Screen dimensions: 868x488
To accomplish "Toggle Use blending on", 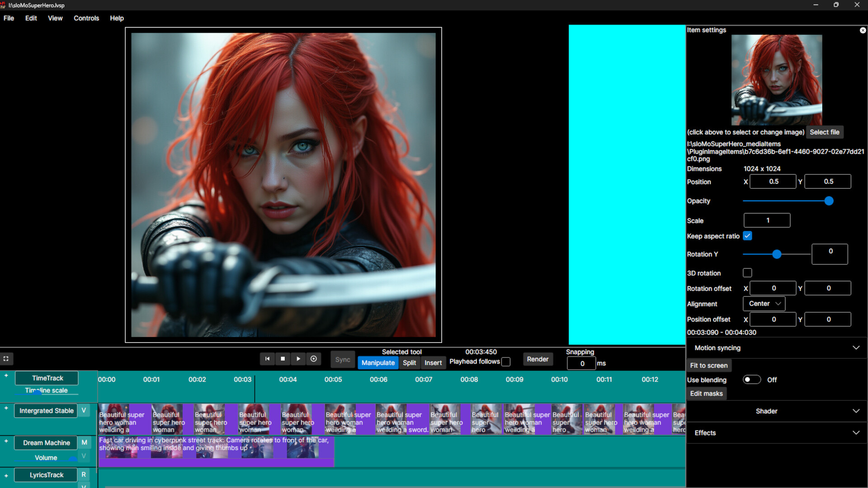I will coord(751,380).
